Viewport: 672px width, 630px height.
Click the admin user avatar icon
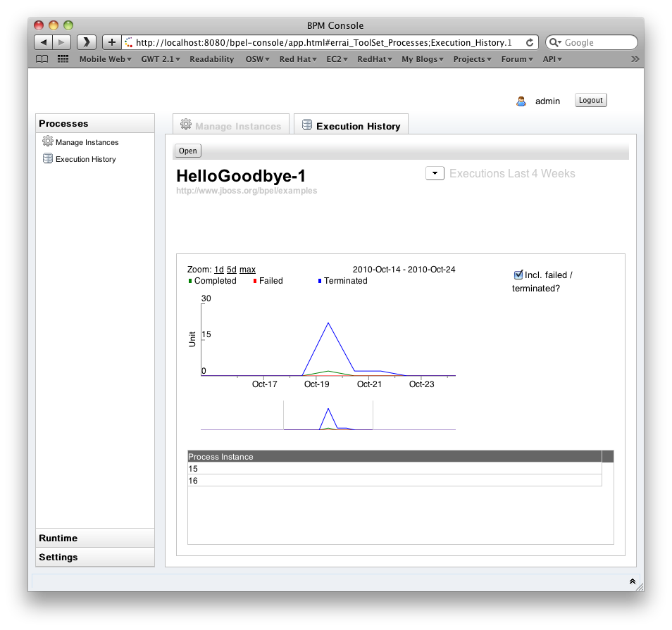point(521,101)
